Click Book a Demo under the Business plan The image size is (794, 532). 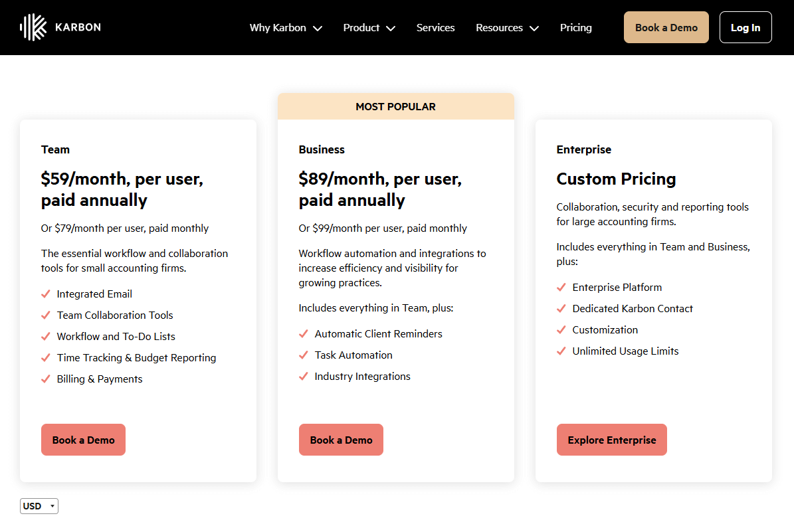pos(341,439)
